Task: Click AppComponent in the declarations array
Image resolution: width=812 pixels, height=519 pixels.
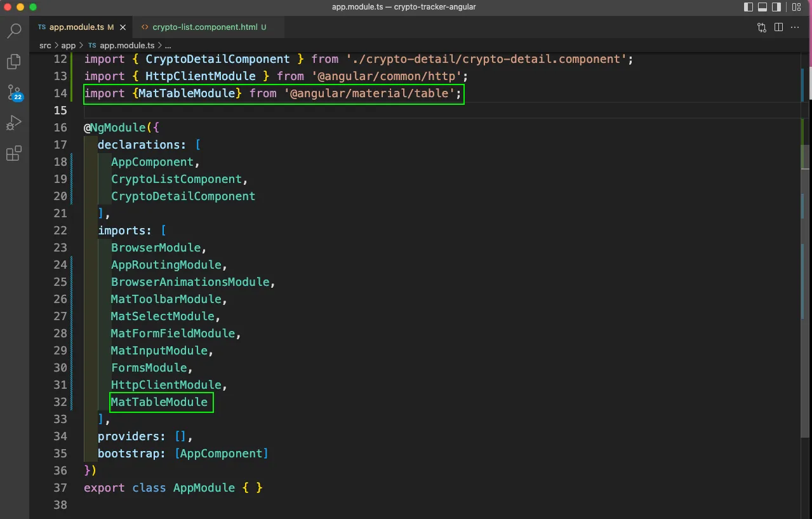Action: coord(152,162)
